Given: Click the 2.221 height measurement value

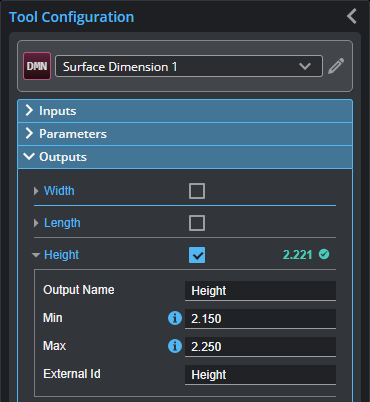Looking at the screenshot, I should (x=297, y=255).
